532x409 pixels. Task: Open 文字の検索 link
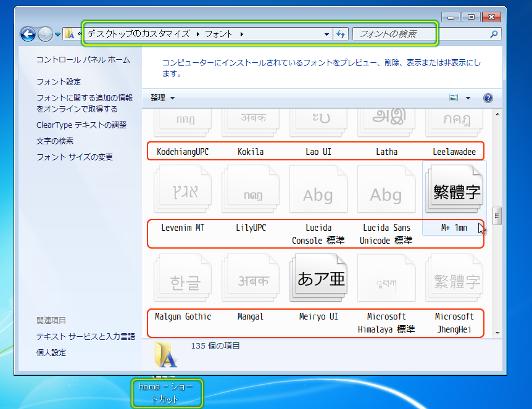tap(55, 141)
